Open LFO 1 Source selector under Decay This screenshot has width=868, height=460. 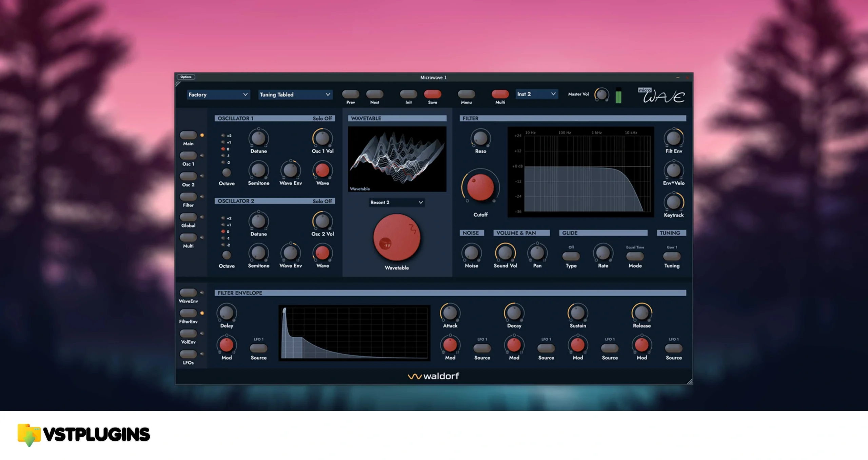coord(546,348)
